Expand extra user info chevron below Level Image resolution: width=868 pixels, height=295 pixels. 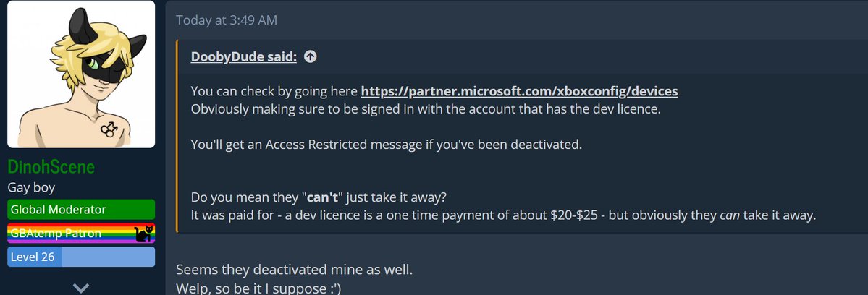tap(81, 287)
